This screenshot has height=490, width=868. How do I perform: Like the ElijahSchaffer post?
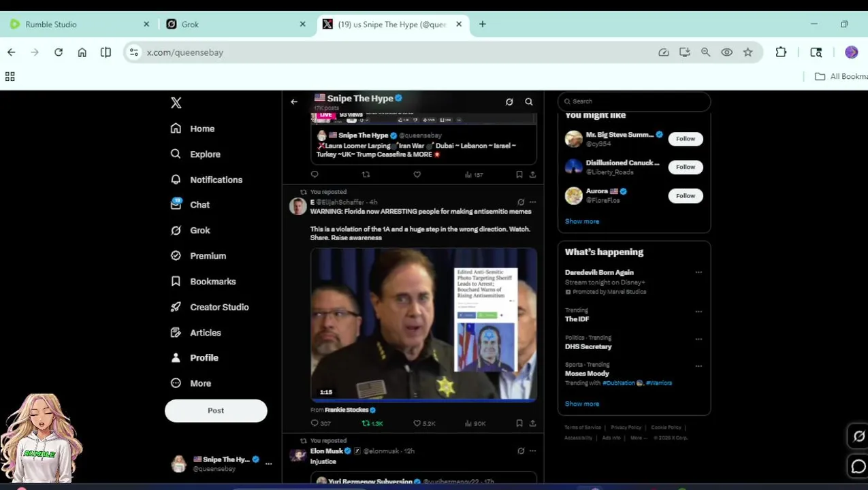[424, 423]
